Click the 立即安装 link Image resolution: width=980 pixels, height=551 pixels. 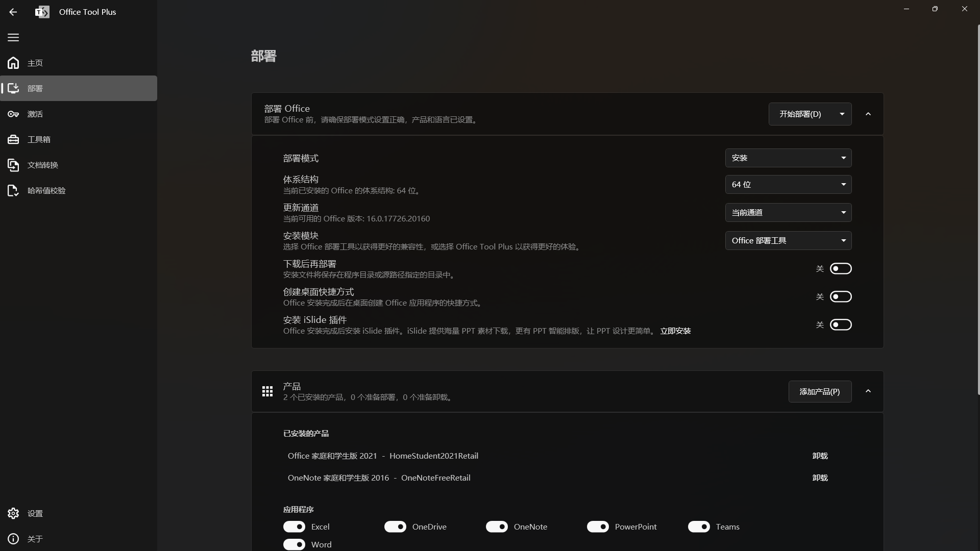[x=675, y=331]
